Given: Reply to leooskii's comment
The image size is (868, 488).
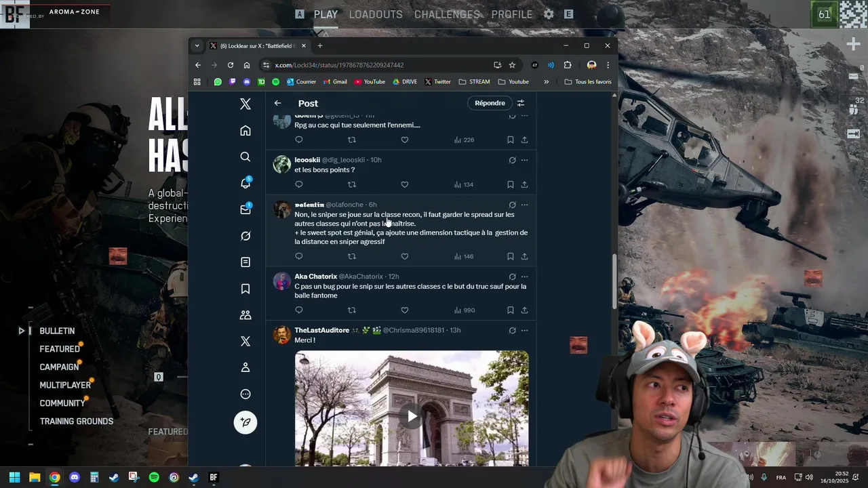Looking at the screenshot, I should 298,184.
